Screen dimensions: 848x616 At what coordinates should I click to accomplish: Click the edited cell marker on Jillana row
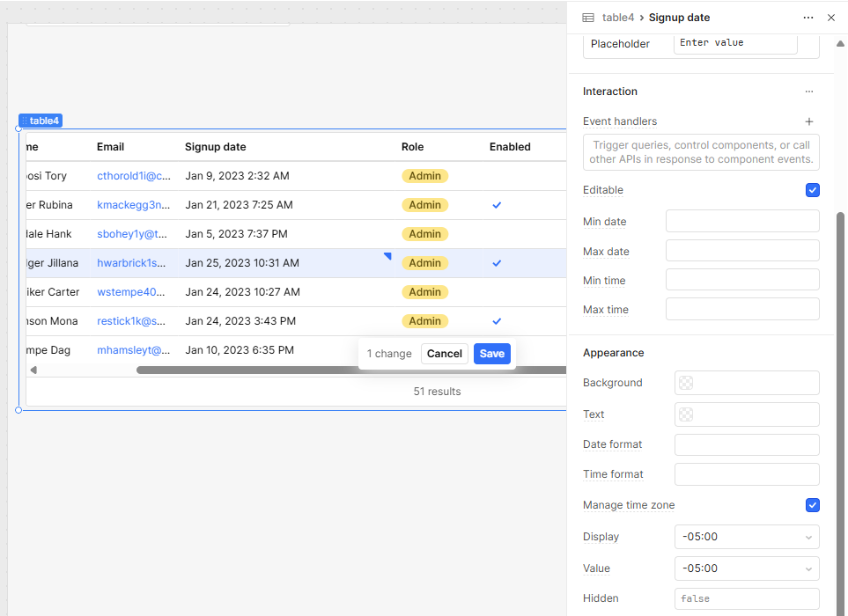(x=387, y=256)
